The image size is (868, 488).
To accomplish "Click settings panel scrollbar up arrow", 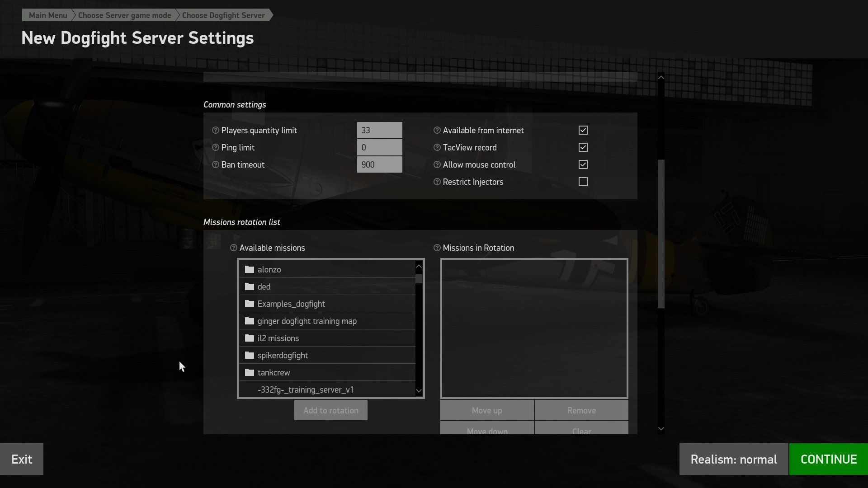I will [x=661, y=77].
